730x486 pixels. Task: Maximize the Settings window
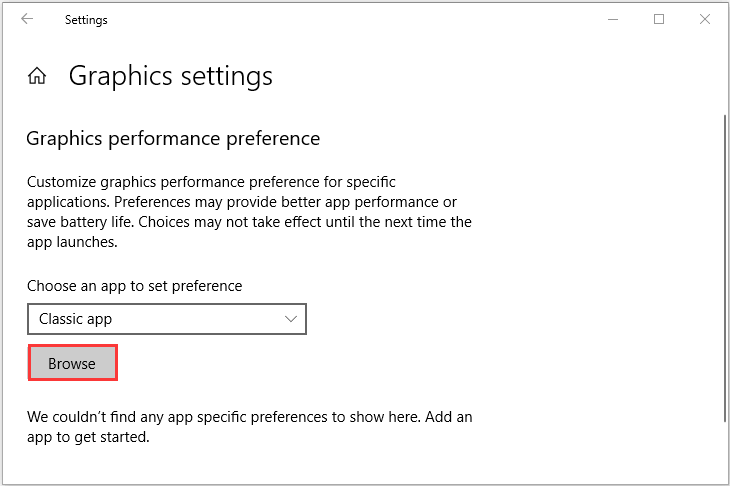(x=659, y=19)
